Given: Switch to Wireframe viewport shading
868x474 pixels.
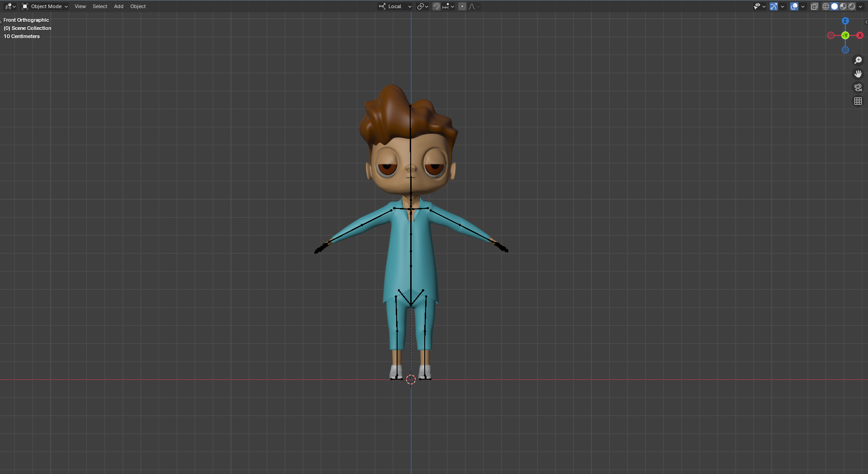Looking at the screenshot, I should click(x=826, y=6).
